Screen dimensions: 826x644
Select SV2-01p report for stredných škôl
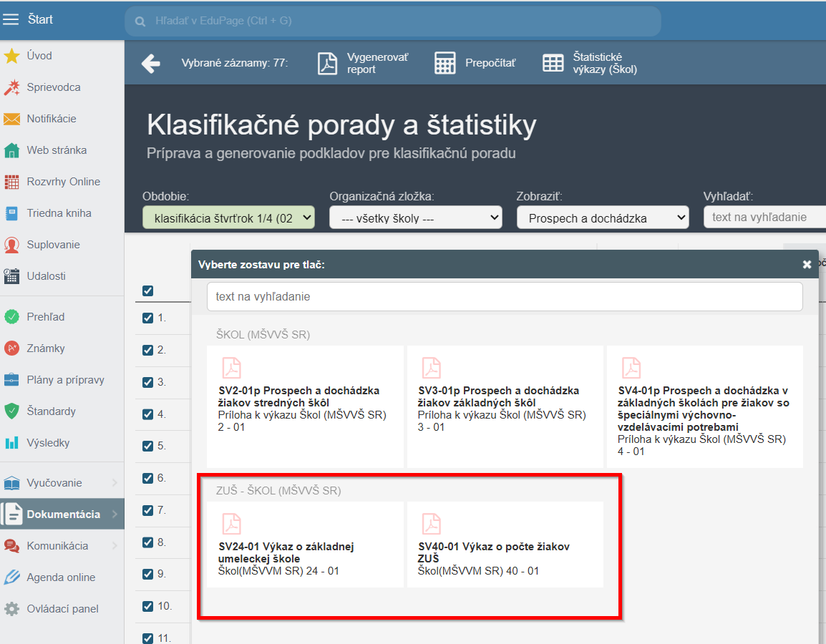point(305,406)
